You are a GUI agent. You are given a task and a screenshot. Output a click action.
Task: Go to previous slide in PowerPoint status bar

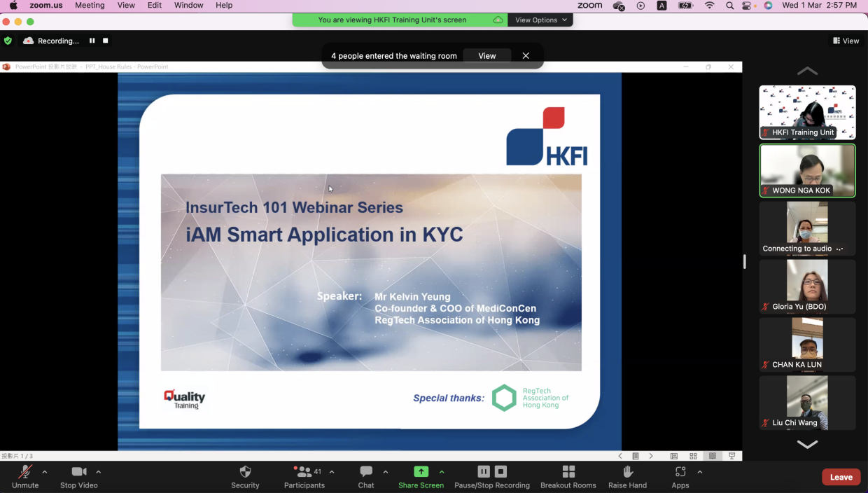pos(620,456)
